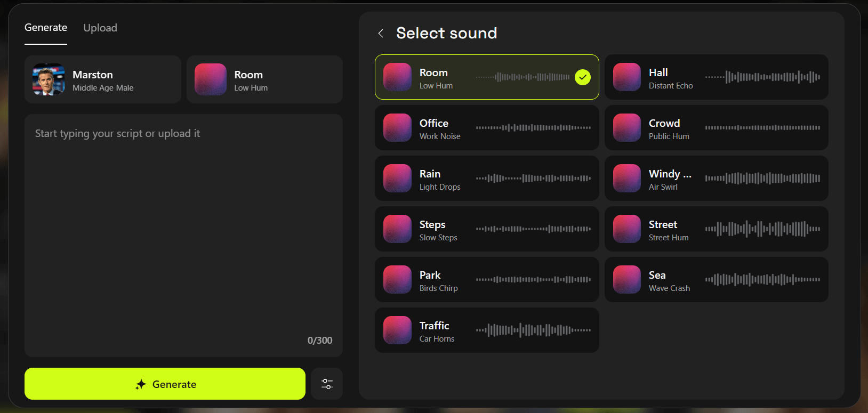Click the back arrow beside Select sound
This screenshot has height=413, width=868.
[381, 34]
